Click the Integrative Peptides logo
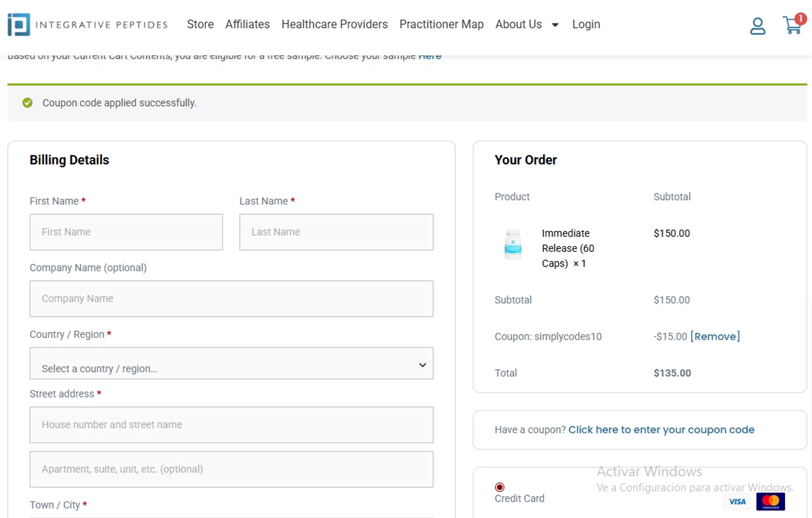This screenshot has height=518, width=812. 88,25
